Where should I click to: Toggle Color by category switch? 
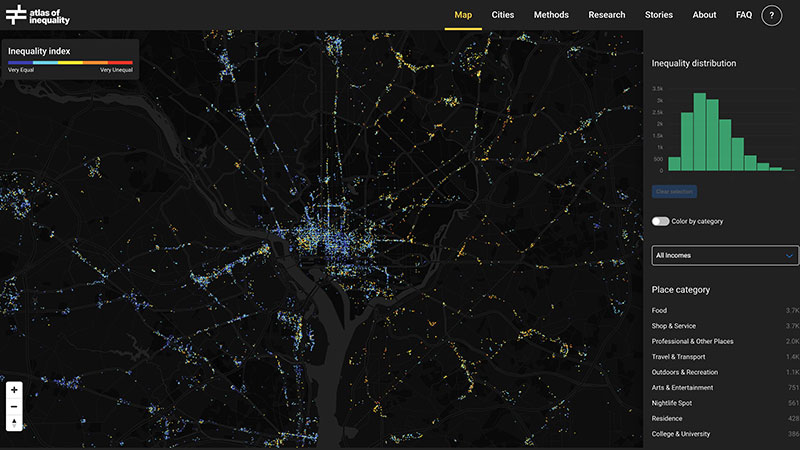coord(660,221)
